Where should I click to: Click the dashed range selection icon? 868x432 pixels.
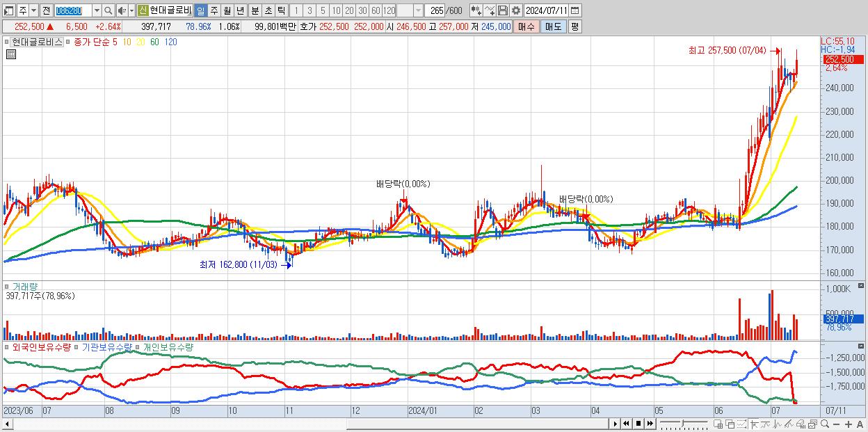coord(741,424)
